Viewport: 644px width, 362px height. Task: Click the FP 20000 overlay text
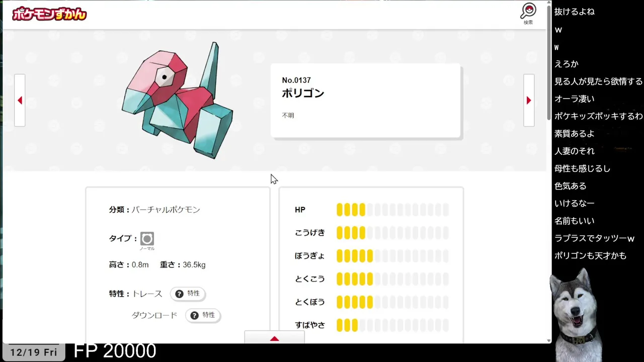pos(115,351)
